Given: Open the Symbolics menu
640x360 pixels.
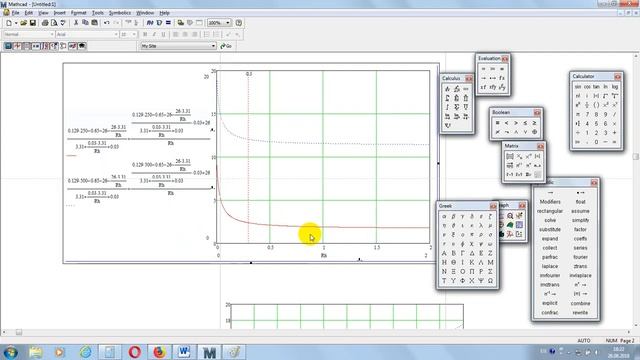Looking at the screenshot, I should coord(120,13).
